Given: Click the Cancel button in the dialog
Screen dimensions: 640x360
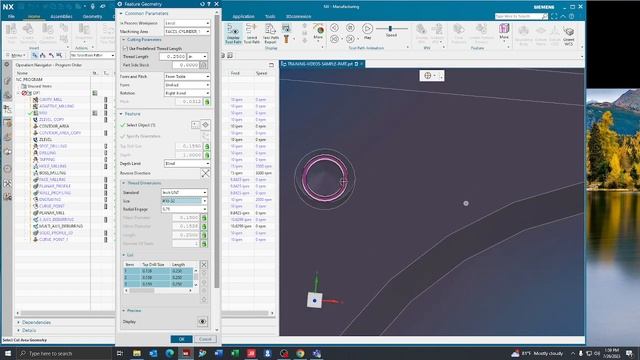Looking at the screenshot, I should [x=205, y=339].
